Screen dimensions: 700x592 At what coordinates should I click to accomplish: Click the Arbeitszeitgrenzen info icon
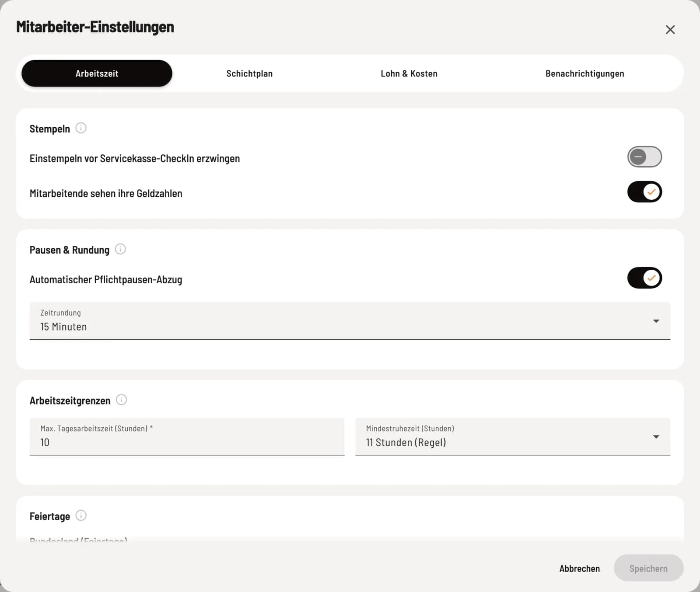[x=121, y=400]
